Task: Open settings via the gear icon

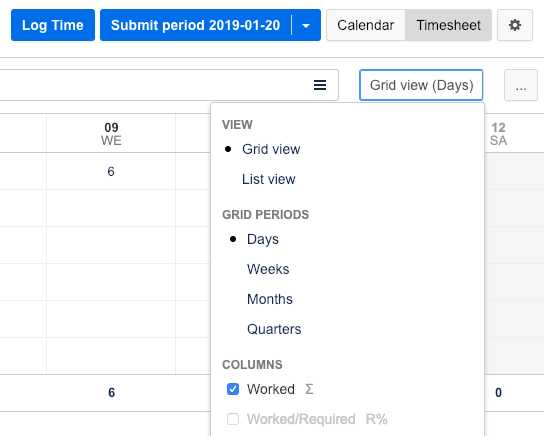Action: pyautogui.click(x=515, y=25)
